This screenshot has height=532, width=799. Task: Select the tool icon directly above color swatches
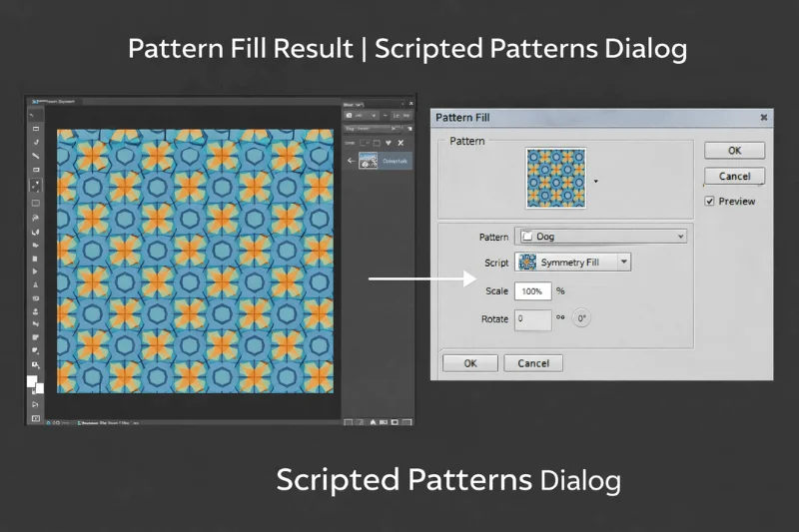click(x=35, y=365)
